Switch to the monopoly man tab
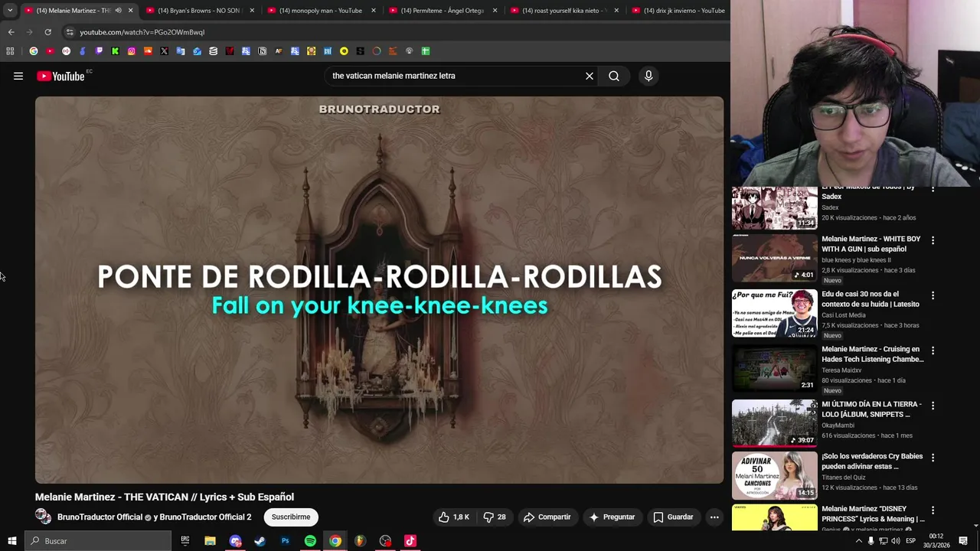 point(322,11)
